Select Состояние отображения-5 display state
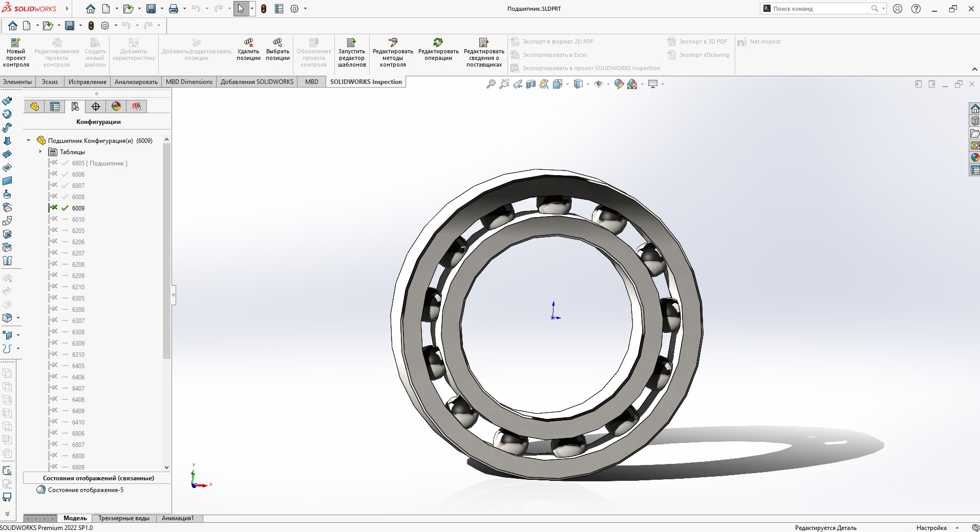The height and width of the screenshot is (532, 980). 86,490
